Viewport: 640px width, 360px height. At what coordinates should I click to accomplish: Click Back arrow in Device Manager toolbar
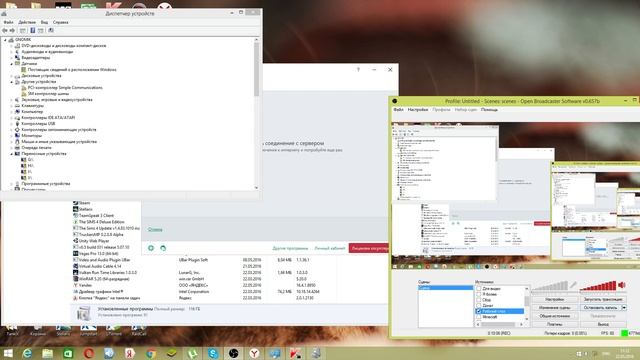pos(5,31)
